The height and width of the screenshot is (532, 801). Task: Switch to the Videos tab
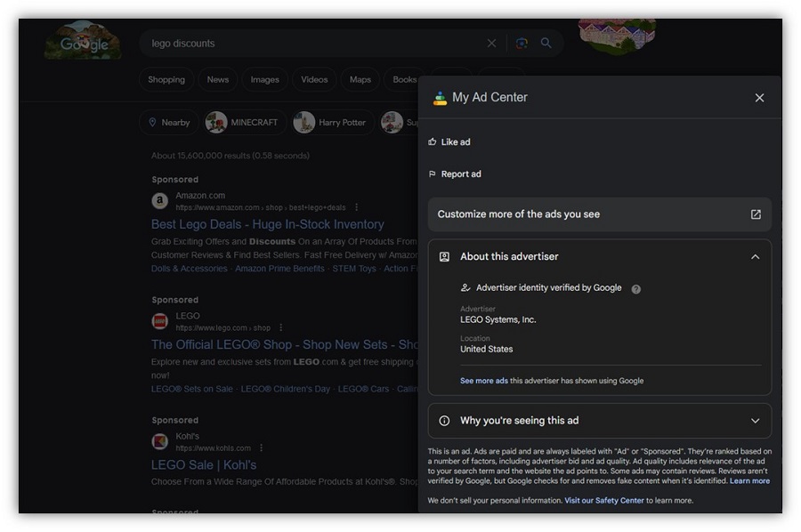coord(314,80)
